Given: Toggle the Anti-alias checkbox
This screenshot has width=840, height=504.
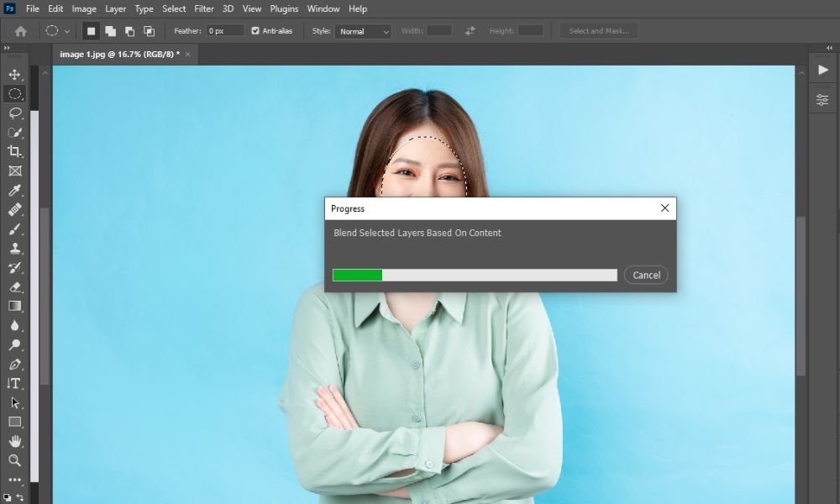Looking at the screenshot, I should click(255, 31).
